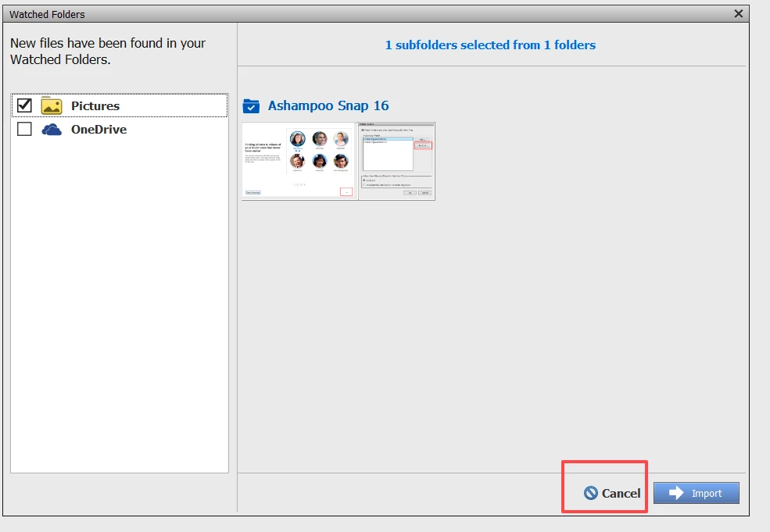Click the Ashampoo Snap 16 folder name
770x532 pixels.
click(328, 105)
